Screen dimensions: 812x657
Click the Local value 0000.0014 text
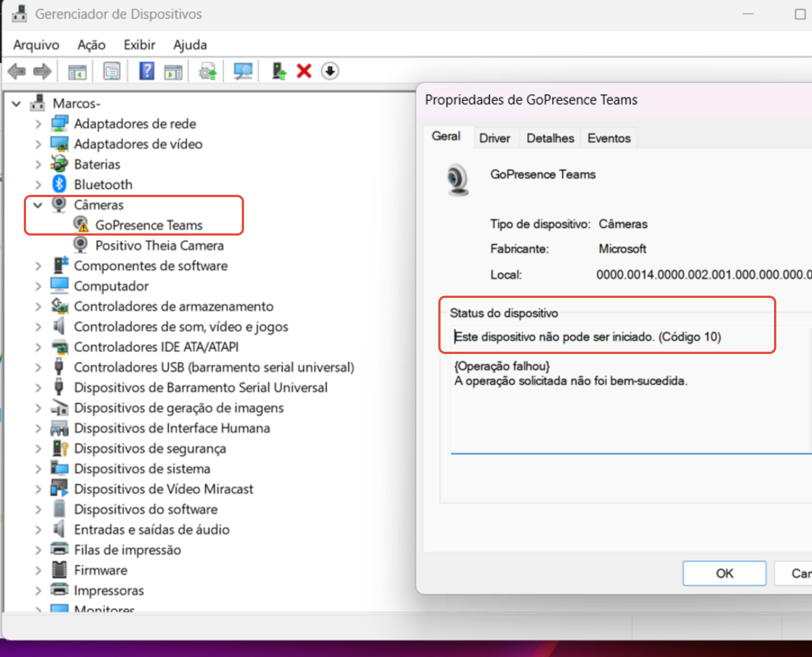coord(704,275)
